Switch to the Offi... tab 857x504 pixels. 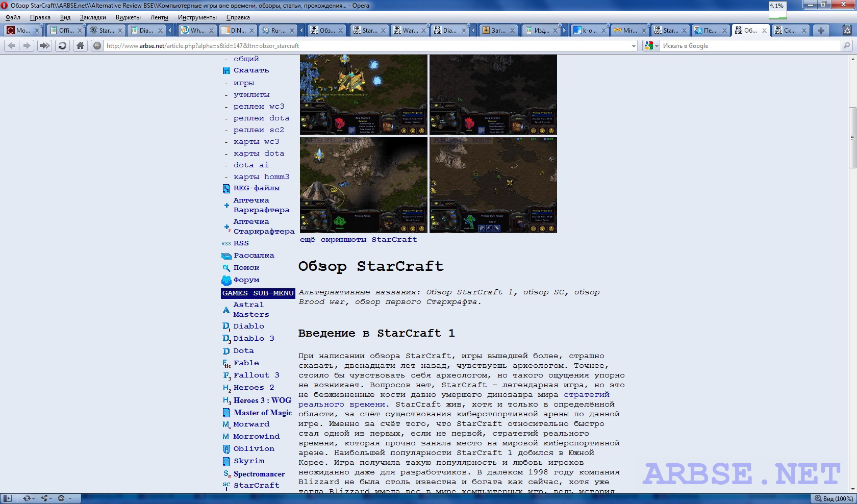(65, 31)
